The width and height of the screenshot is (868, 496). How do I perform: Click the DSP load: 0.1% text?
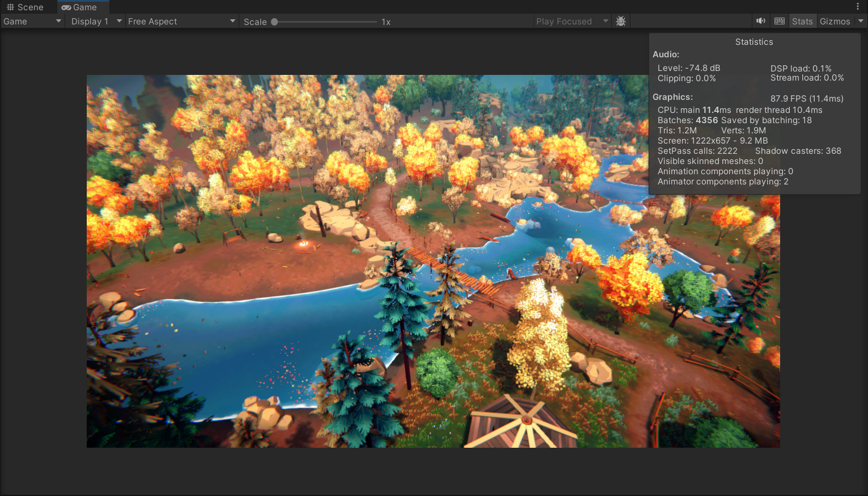coord(801,68)
